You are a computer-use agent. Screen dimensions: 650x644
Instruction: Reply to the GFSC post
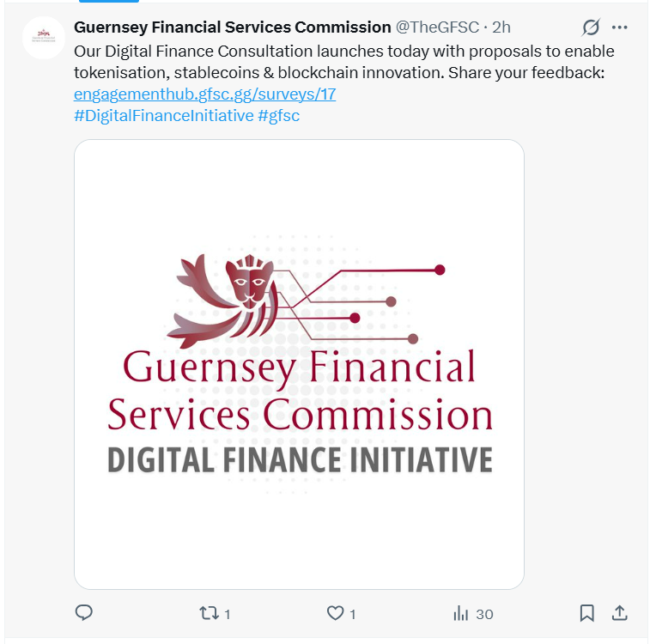[x=84, y=613]
